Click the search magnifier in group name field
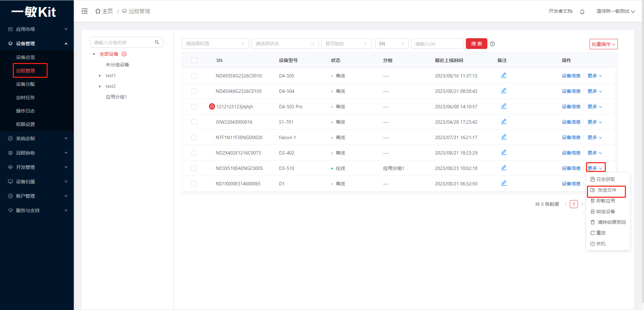The height and width of the screenshot is (310, 644). (157, 42)
